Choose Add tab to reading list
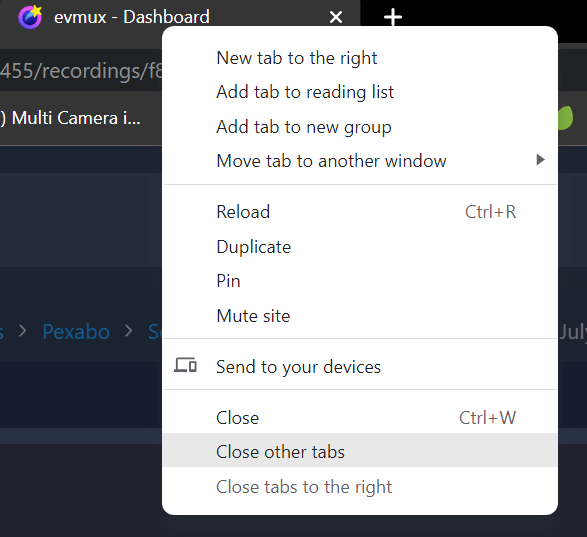Viewport: 587px width, 537px height. click(x=360, y=92)
